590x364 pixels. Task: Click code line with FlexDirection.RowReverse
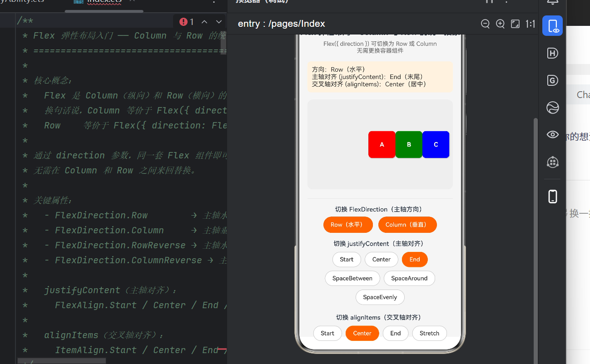point(124,245)
